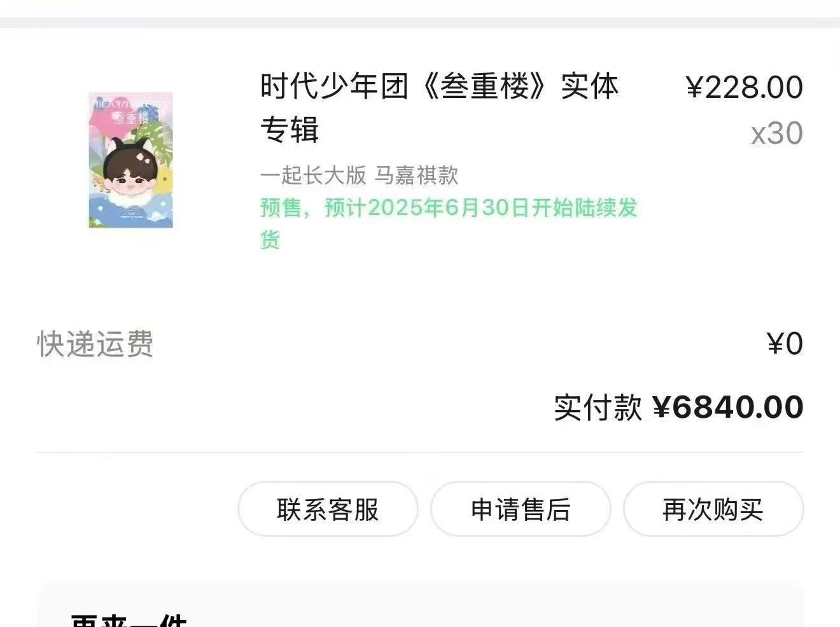Open the 时代少年团《叁重楼》实体专辑 product title
The height and width of the screenshot is (627, 840).
439,108
